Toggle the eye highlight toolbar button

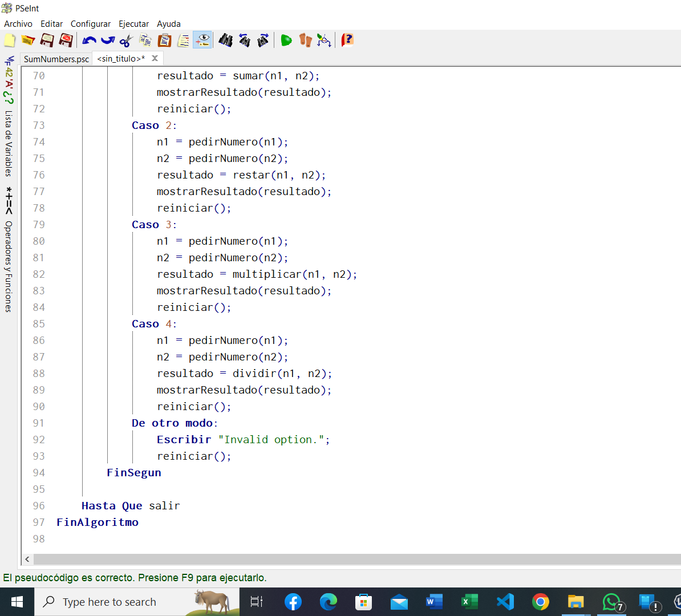tap(202, 40)
